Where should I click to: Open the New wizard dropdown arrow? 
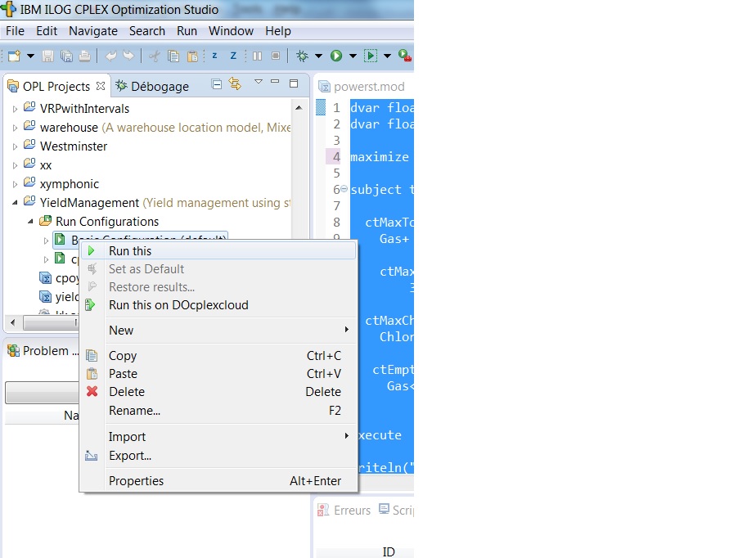30,56
